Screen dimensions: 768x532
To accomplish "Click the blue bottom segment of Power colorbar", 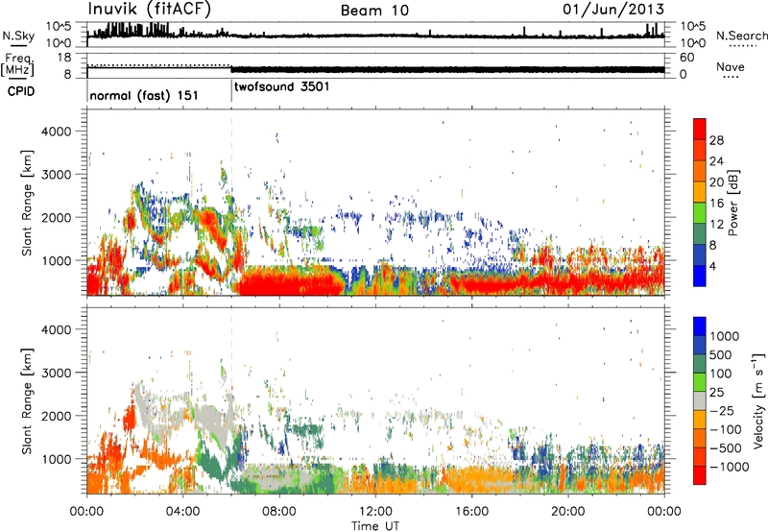I will pos(700,276).
